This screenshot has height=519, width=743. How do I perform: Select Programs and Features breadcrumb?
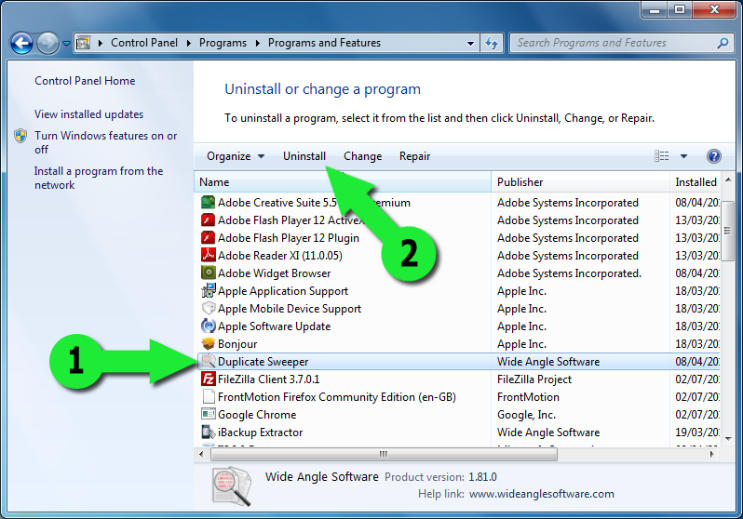tap(324, 43)
